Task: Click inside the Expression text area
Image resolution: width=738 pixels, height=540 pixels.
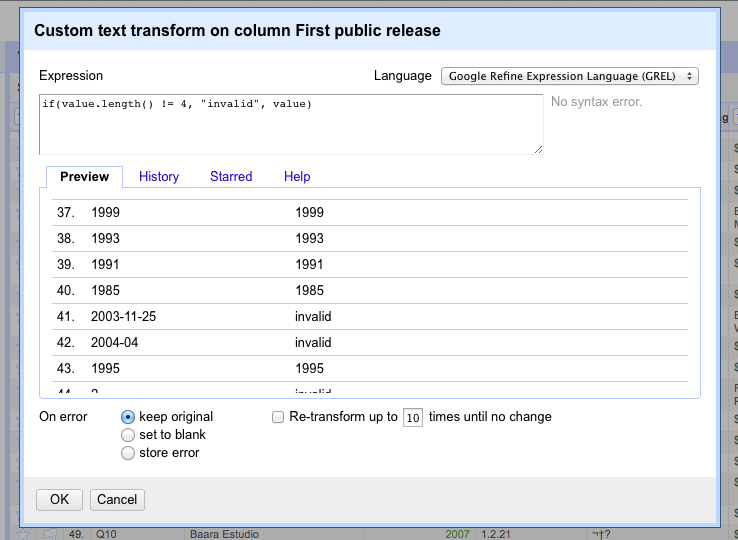Action: pyautogui.click(x=290, y=124)
